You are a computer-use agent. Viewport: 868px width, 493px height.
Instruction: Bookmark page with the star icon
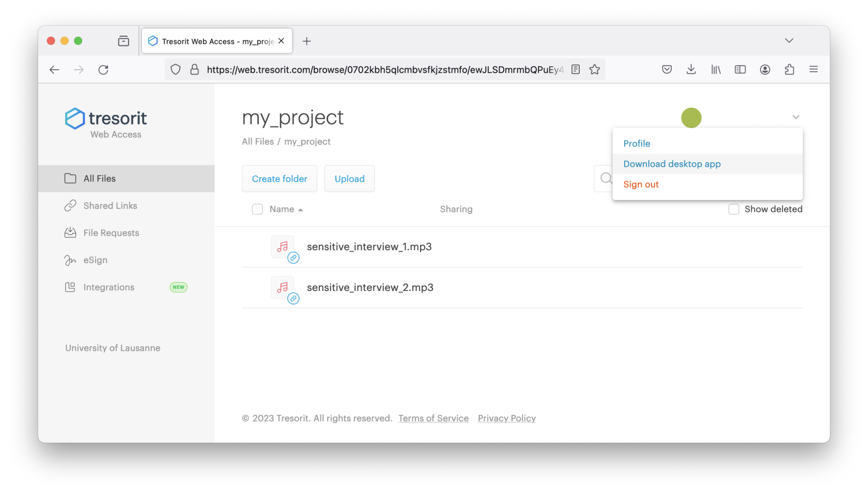pyautogui.click(x=595, y=70)
